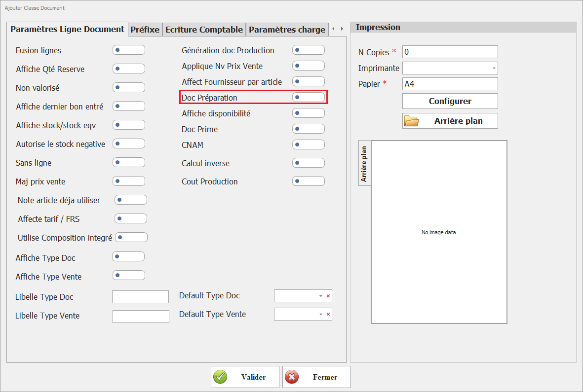
Task: Switch to the Préfixe tab
Action: (x=145, y=30)
